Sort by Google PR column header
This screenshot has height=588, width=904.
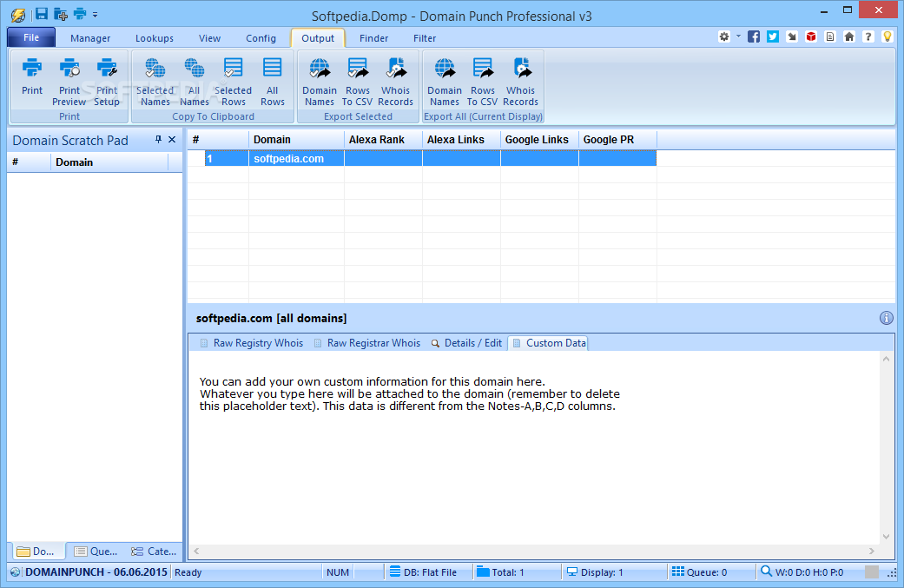tap(617, 140)
